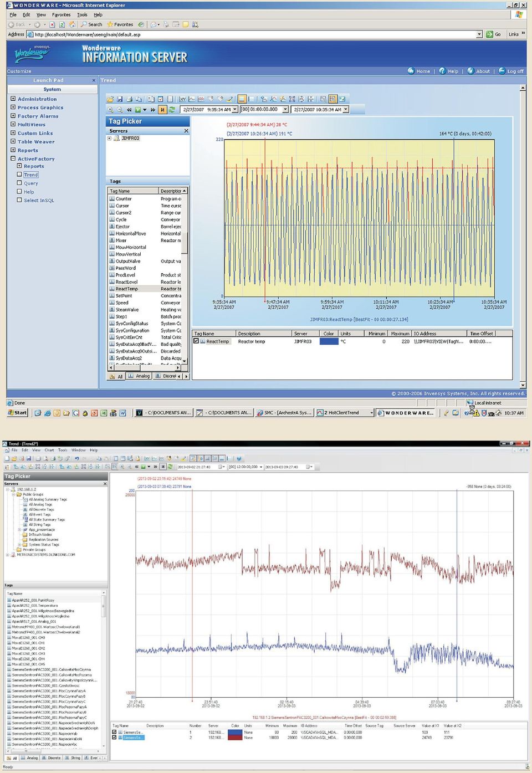Click the pan left double-arrow in the web trend toolbar
Viewport: 532px width, 773px height.
click(129, 110)
